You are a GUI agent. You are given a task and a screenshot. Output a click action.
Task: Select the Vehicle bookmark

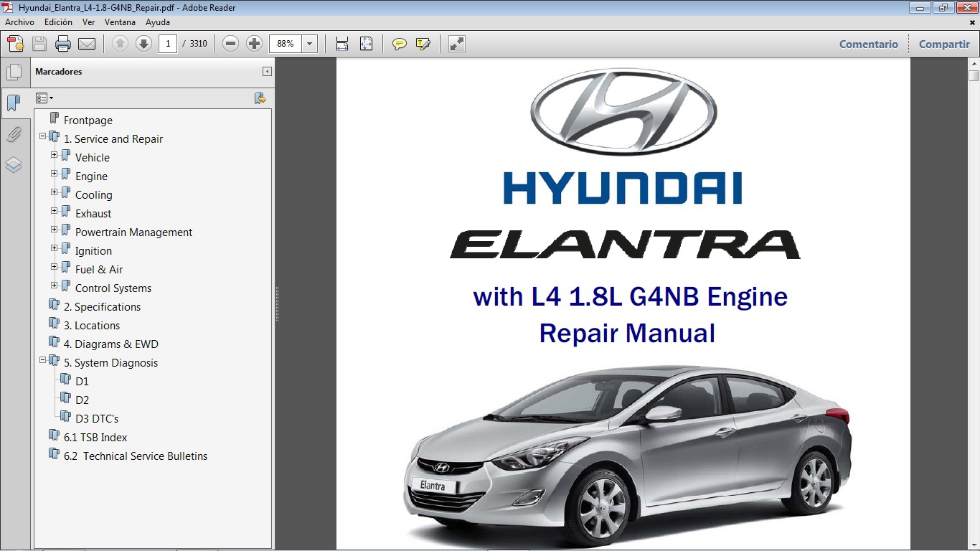pos(93,158)
